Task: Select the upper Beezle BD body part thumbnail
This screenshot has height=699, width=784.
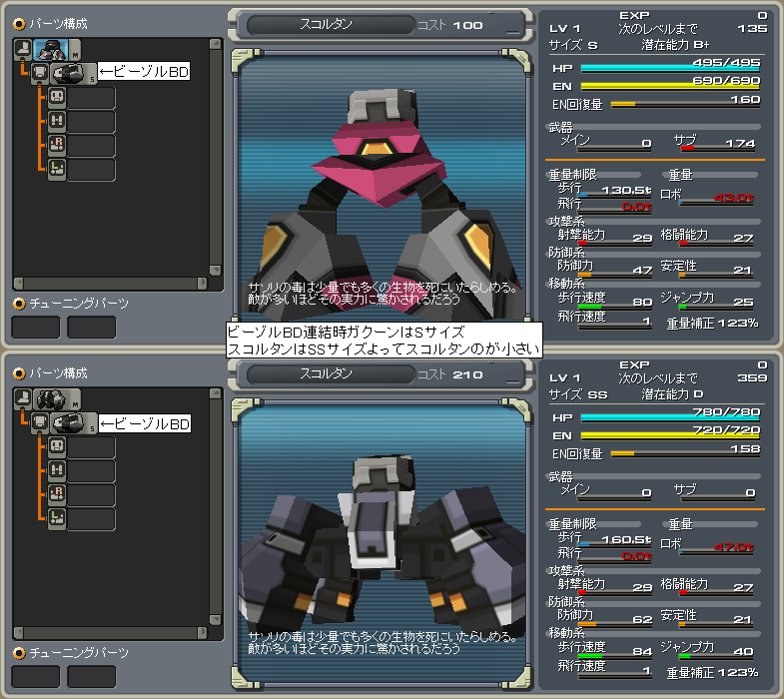Action: (x=69, y=72)
